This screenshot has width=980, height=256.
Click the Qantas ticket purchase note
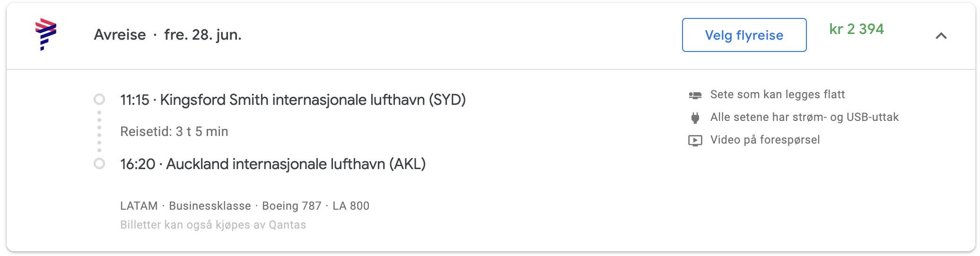[213, 225]
